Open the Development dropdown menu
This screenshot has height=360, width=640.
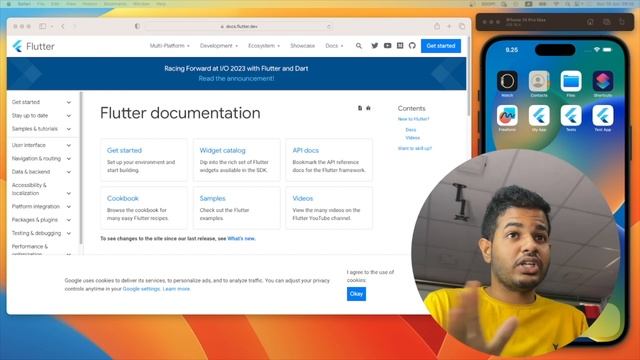click(x=219, y=46)
